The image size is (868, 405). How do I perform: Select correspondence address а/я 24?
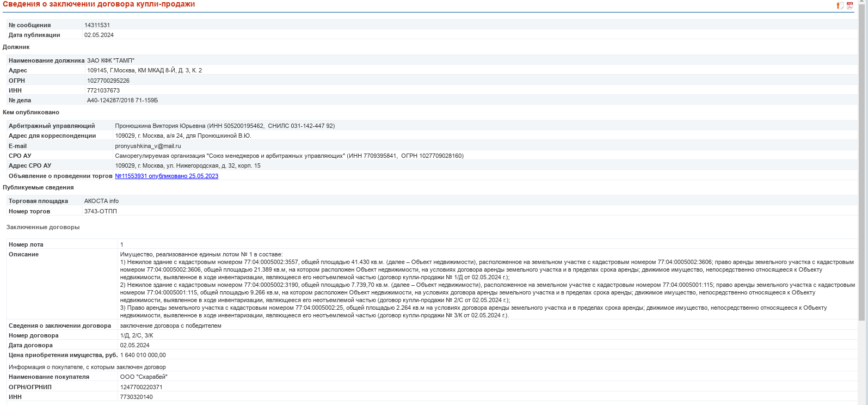[x=183, y=136]
